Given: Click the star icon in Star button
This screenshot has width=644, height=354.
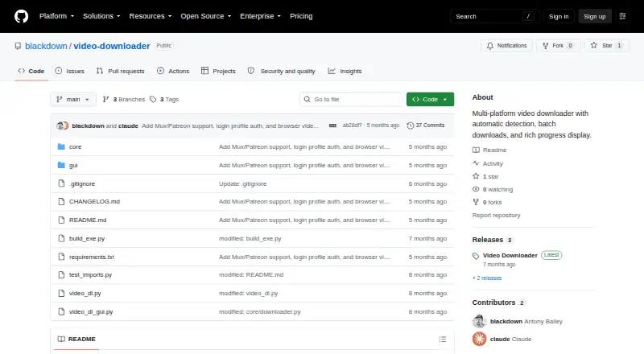Looking at the screenshot, I should (594, 45).
